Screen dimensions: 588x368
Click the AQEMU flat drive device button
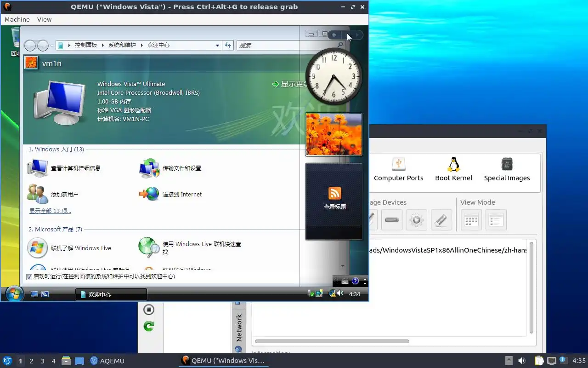point(392,220)
